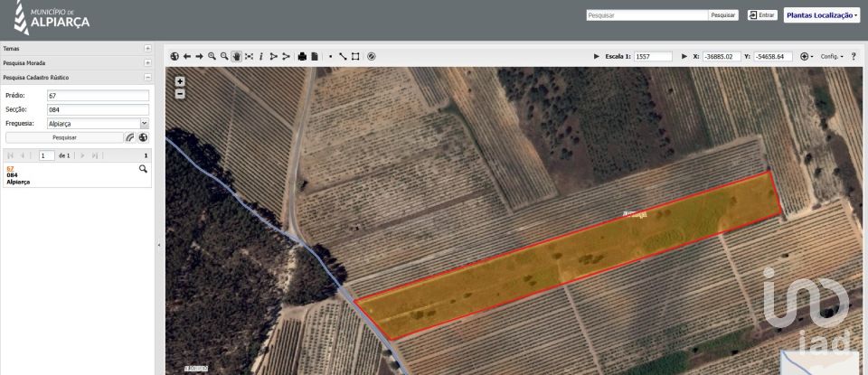This screenshot has width=868, height=375.
Task: Click the Secção input field
Action: (x=98, y=109)
